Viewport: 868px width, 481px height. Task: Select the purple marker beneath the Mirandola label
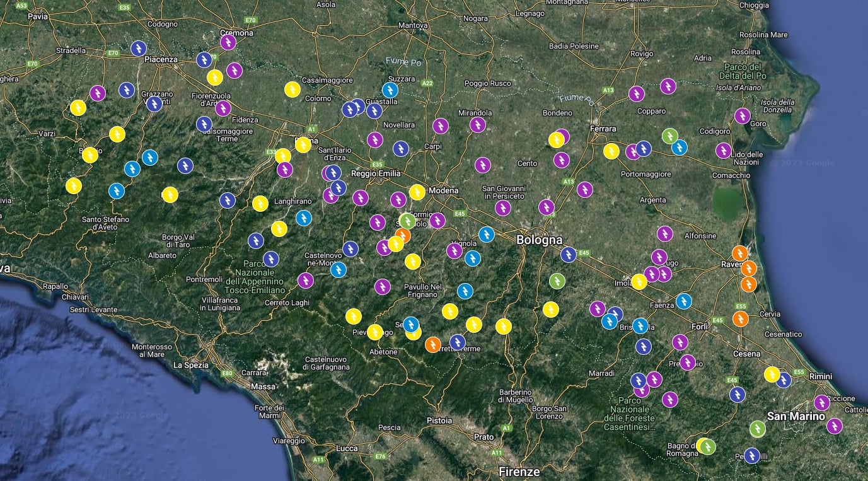tap(478, 125)
